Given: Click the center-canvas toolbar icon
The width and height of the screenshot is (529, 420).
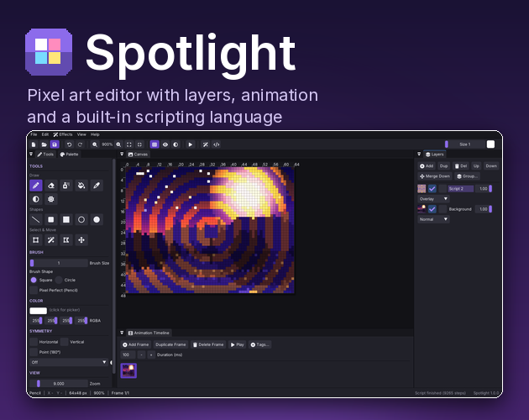Looking at the screenshot, I should 139,144.
